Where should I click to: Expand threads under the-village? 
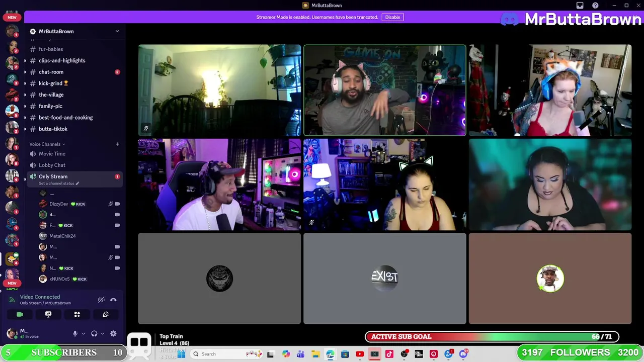[25, 95]
